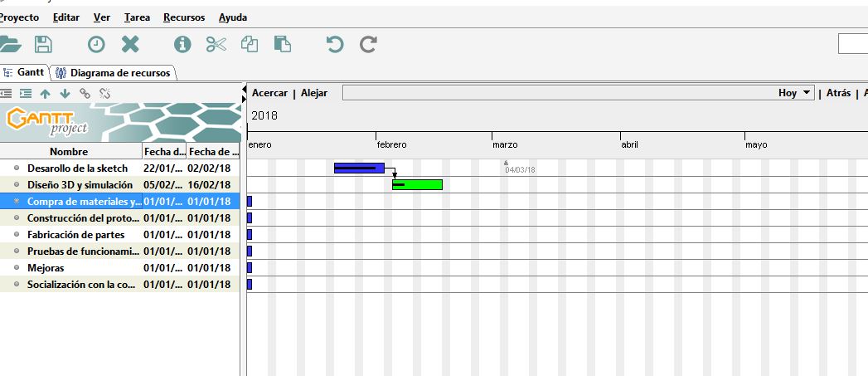Unlink tasks with the broken chain icon

[x=104, y=94]
